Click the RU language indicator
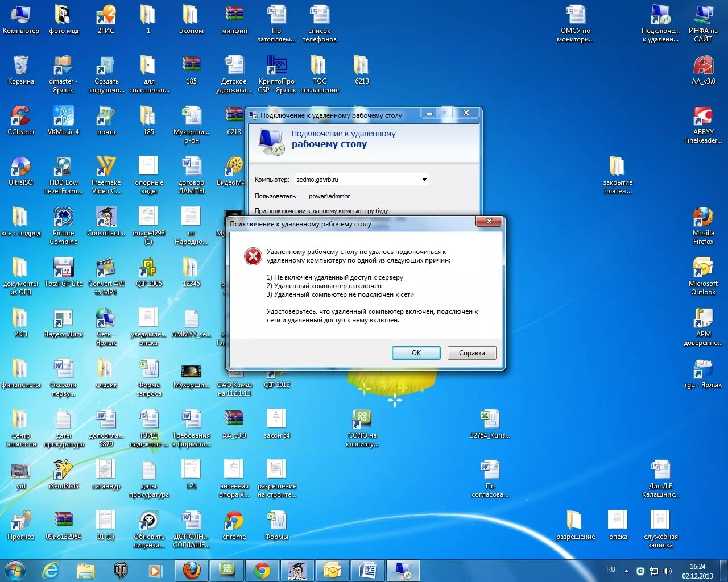The image size is (728, 582). coord(610,569)
